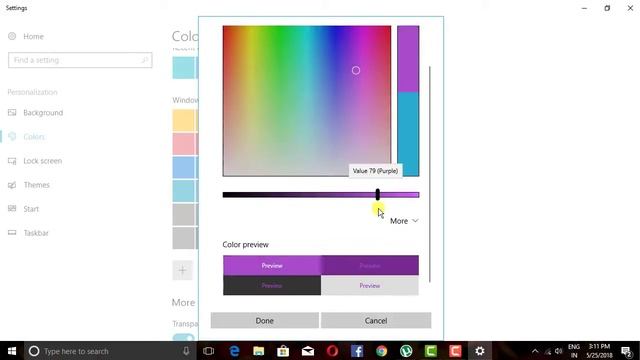This screenshot has height=360, width=640.
Task: Launch Google Chrome from the taskbar
Action: (x=382, y=351)
